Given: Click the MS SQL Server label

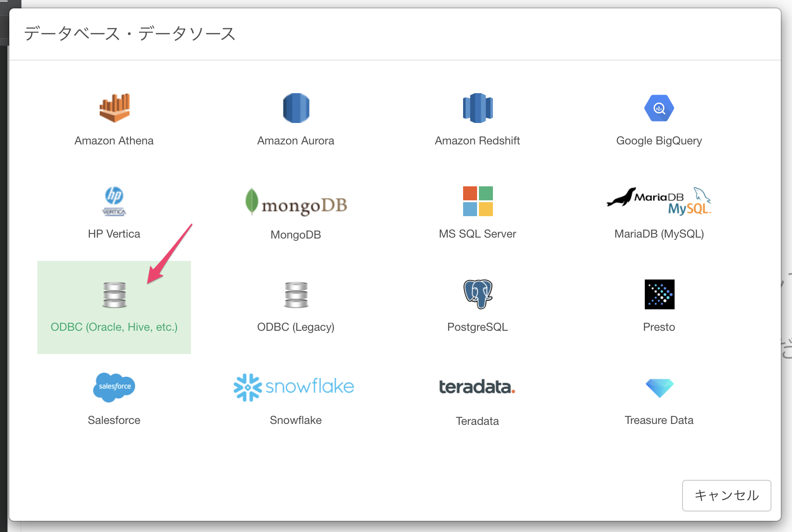Looking at the screenshot, I should [x=478, y=234].
